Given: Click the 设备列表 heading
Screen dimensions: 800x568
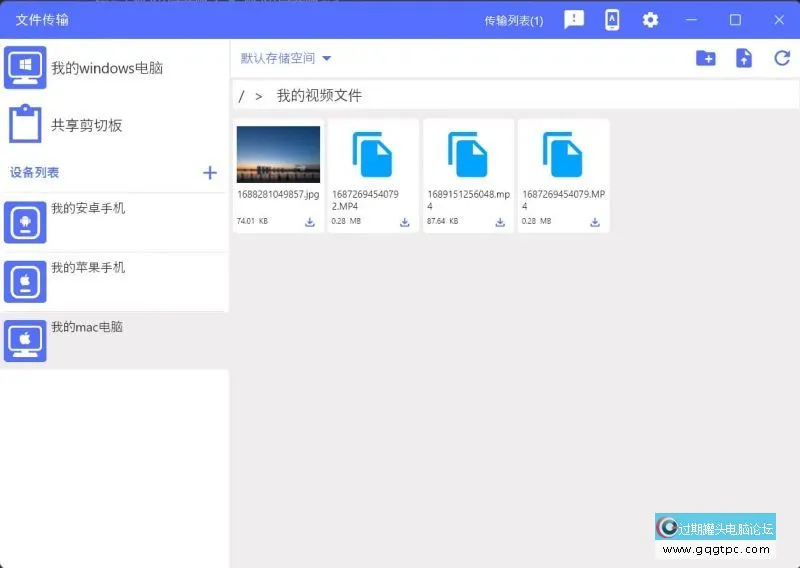Looking at the screenshot, I should point(34,172).
